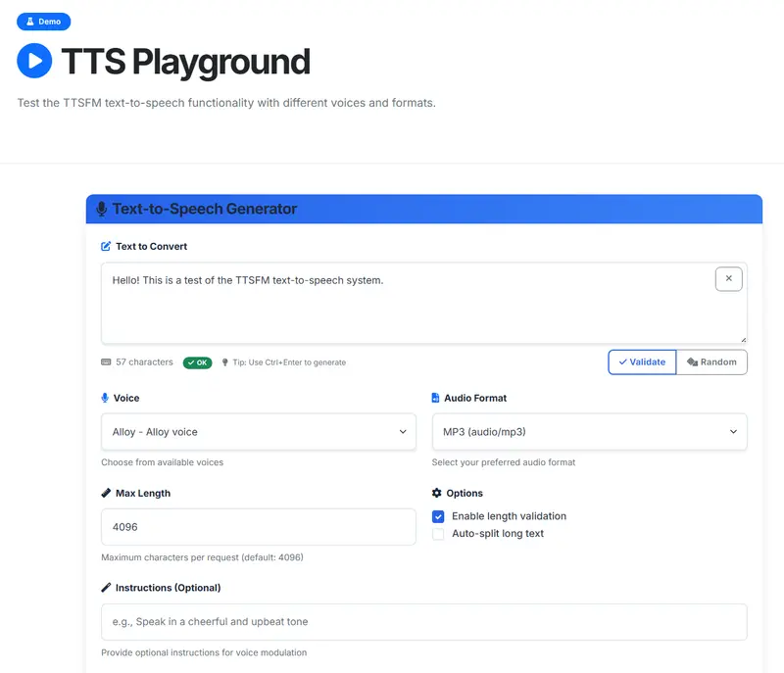The width and height of the screenshot is (784, 673).
Task: Click the keyboard icon by character count
Action: coord(106,362)
